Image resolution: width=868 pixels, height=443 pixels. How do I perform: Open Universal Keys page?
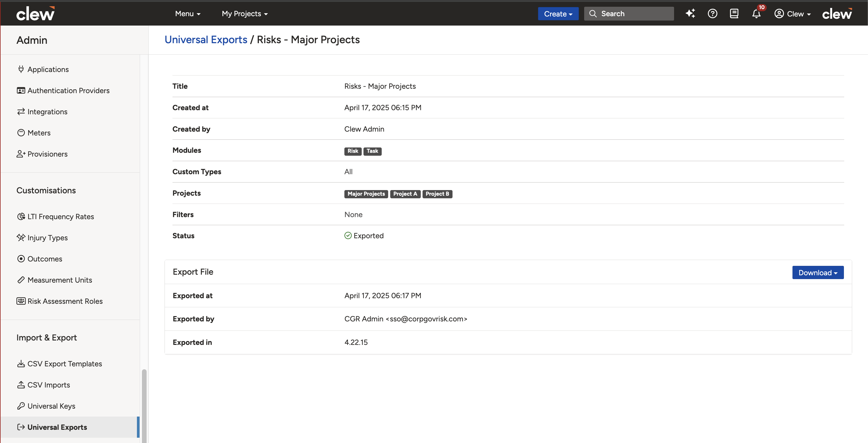[x=51, y=406]
